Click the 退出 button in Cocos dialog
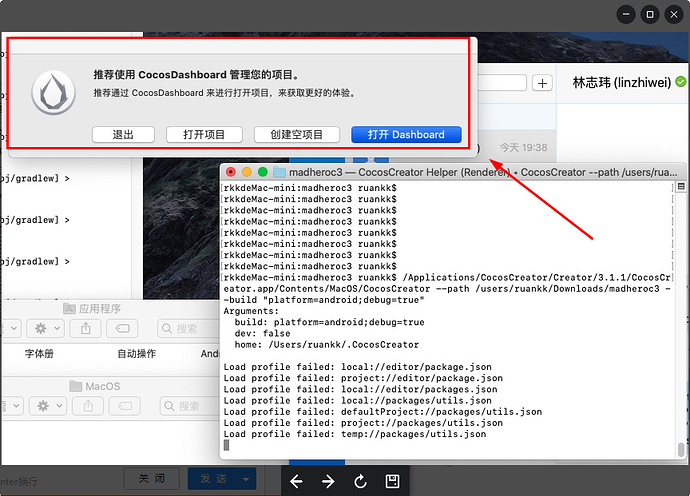Image resolution: width=690 pixels, height=496 pixels. point(123,135)
